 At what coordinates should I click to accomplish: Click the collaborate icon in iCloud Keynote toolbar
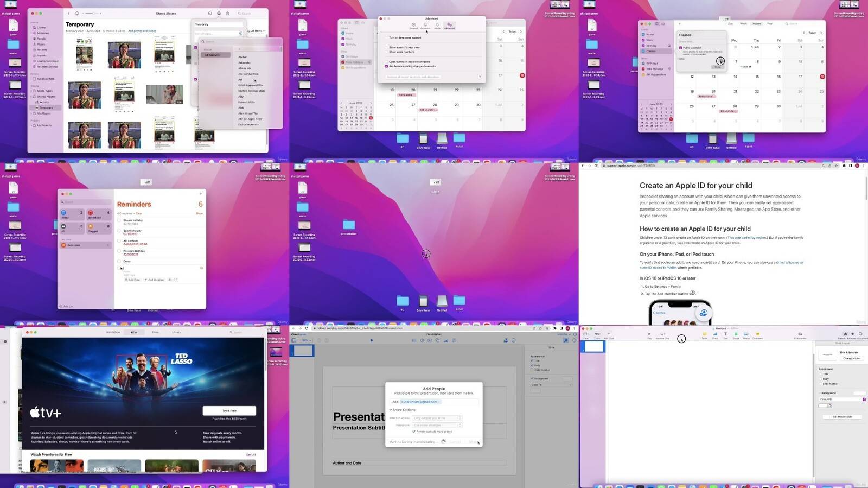(506, 340)
